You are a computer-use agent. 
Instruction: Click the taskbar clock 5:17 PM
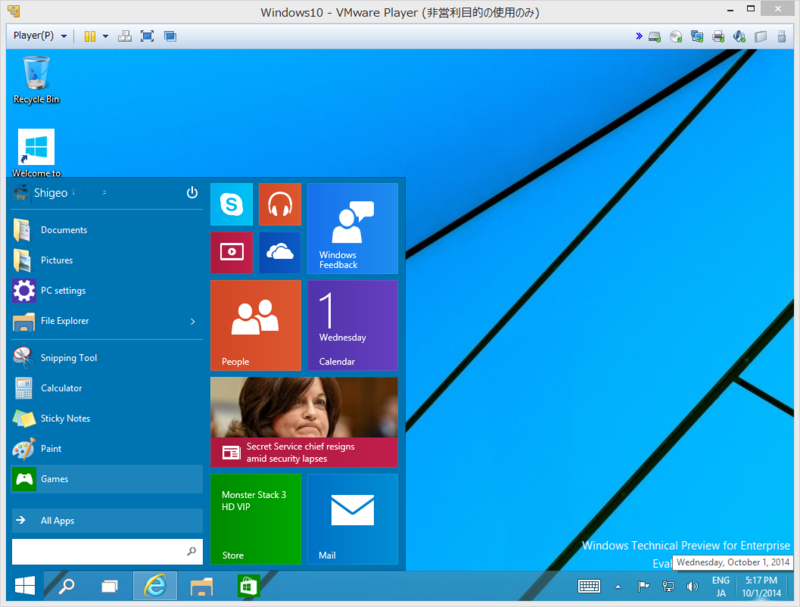761,587
